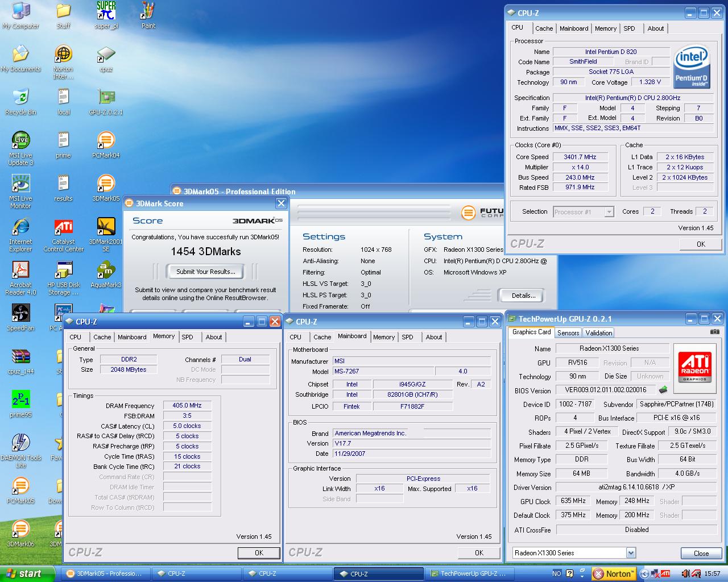Open the results text file icon
Image resolution: width=728 pixels, height=582 pixels.
coord(63,188)
